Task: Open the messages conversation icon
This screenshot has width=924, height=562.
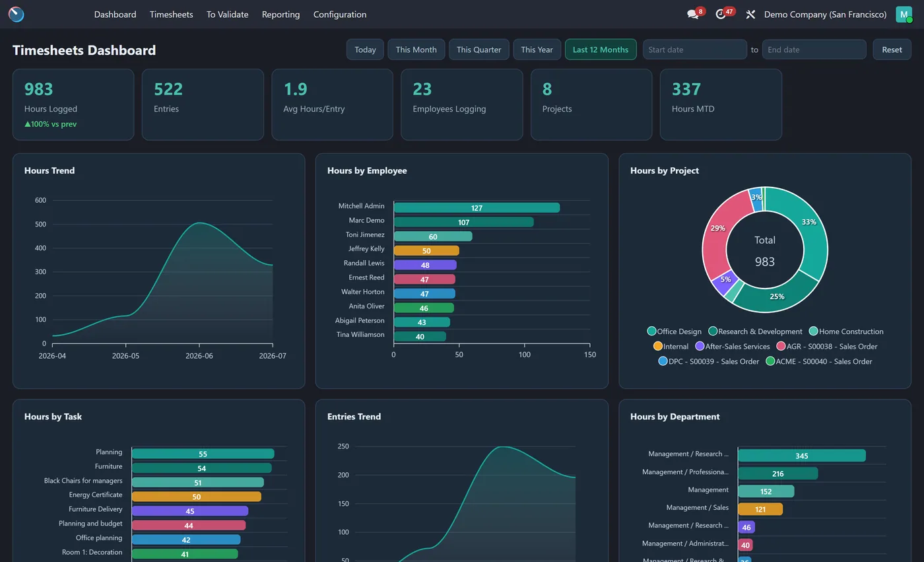Action: pos(693,15)
